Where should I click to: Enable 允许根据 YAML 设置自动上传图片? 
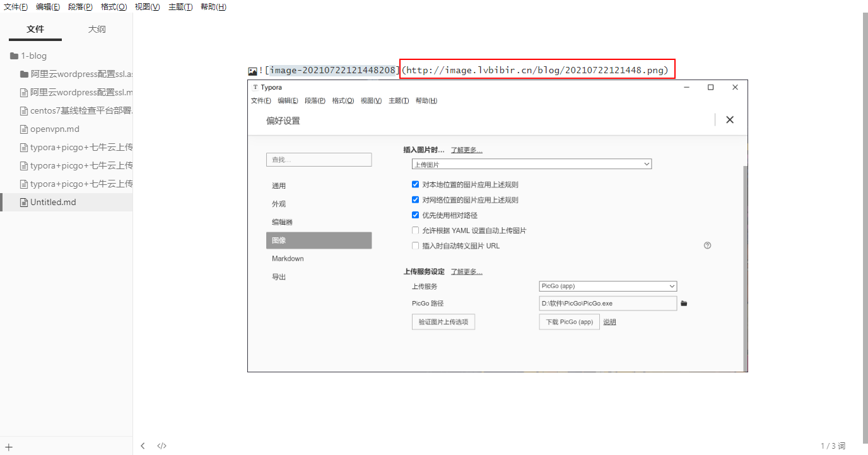415,230
